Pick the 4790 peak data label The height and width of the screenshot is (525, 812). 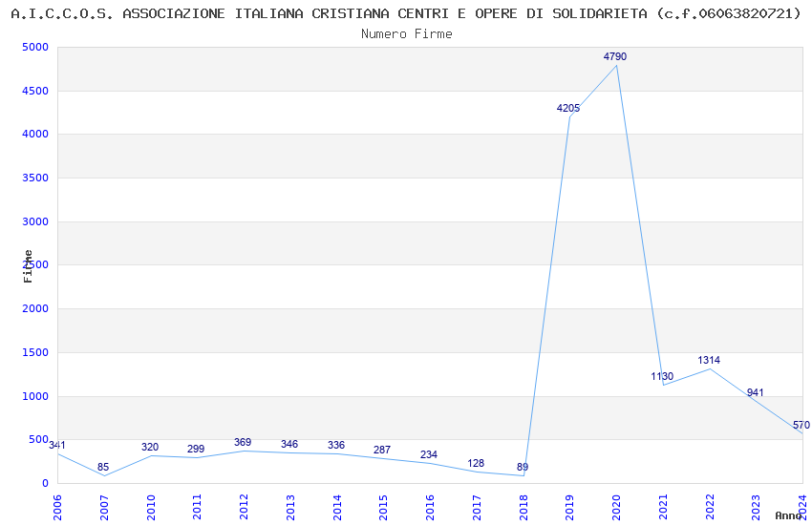point(614,56)
